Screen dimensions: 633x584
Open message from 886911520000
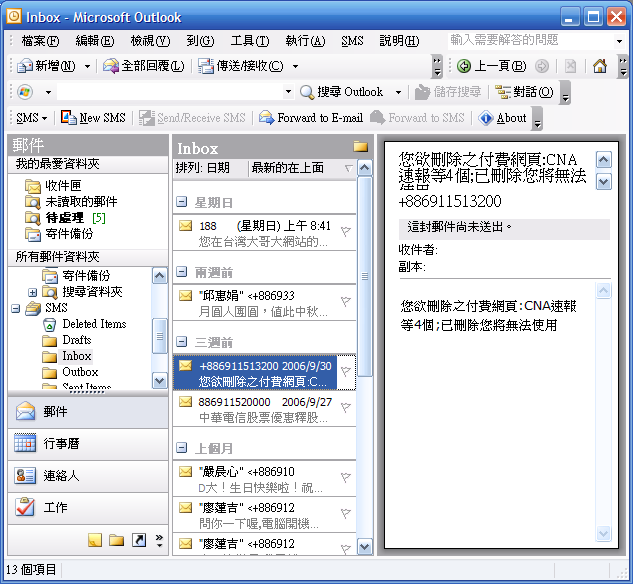click(x=264, y=409)
